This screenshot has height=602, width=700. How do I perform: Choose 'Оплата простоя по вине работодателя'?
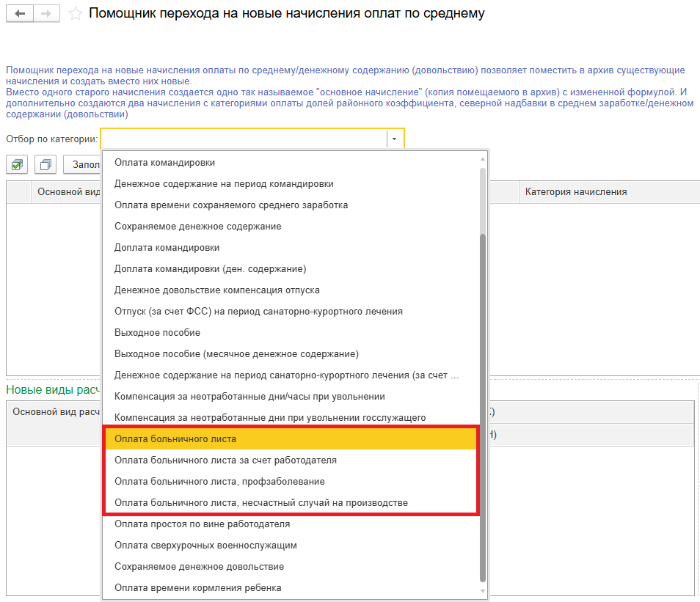(202, 524)
